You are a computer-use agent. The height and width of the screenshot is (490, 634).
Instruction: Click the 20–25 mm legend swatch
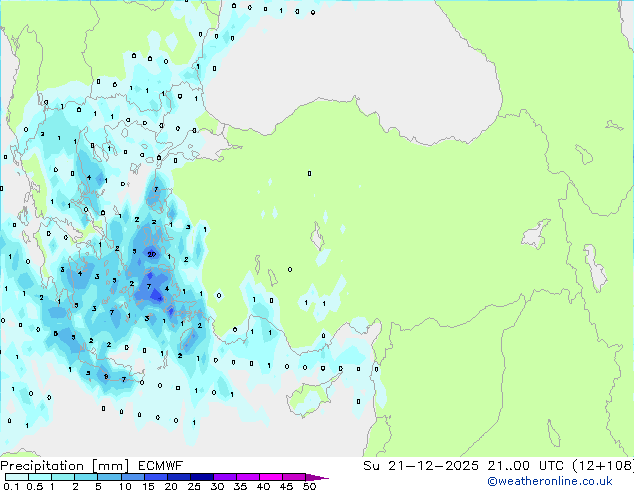[178, 477]
